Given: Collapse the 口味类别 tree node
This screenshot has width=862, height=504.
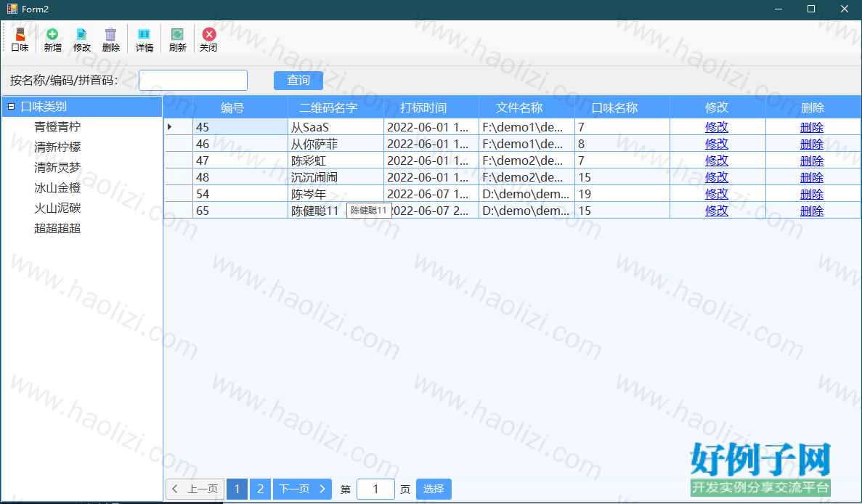Looking at the screenshot, I should (x=11, y=107).
